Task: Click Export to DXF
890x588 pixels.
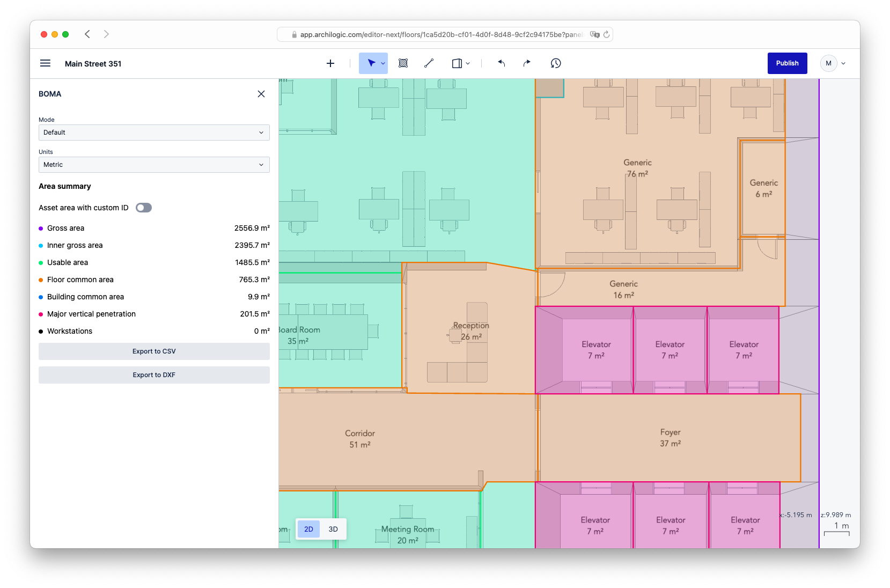Action: 154,375
